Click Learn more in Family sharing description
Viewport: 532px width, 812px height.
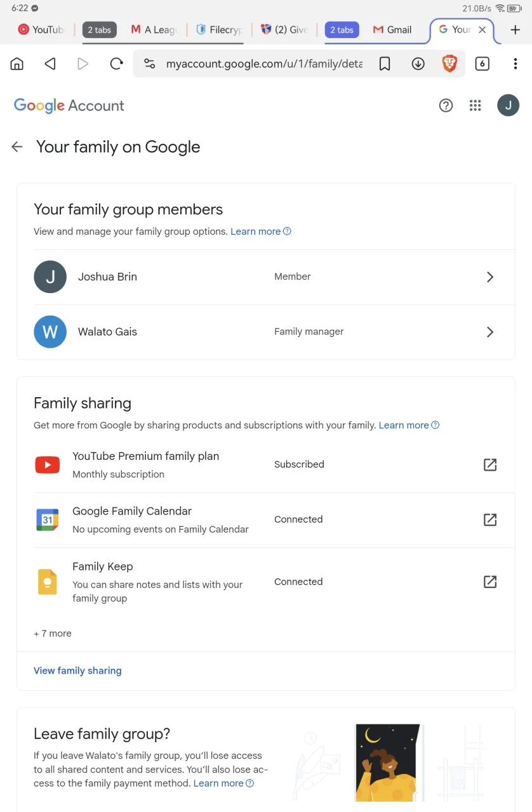(409, 425)
